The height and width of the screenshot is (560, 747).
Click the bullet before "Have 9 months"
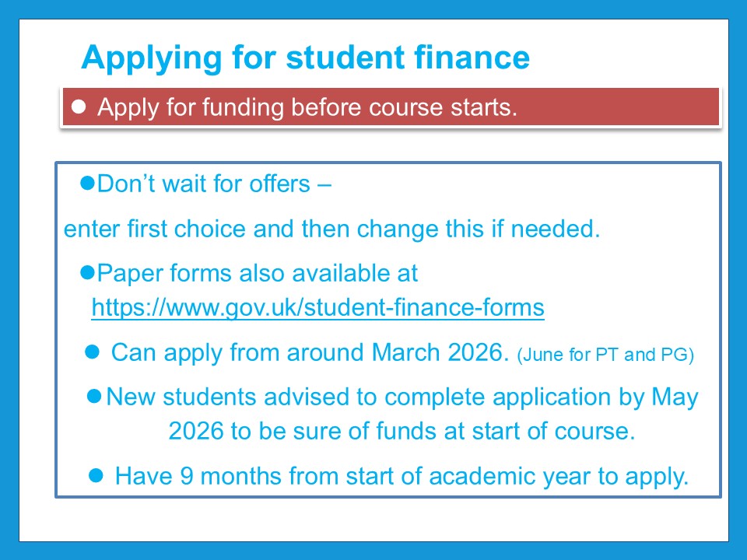[96, 474]
